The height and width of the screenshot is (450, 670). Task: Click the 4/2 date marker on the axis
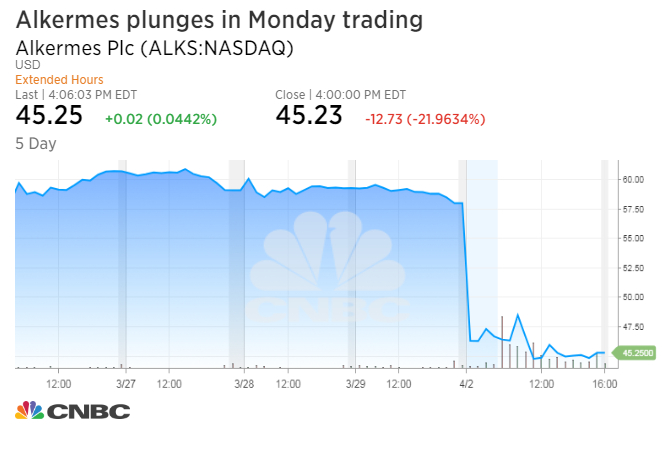(x=466, y=383)
